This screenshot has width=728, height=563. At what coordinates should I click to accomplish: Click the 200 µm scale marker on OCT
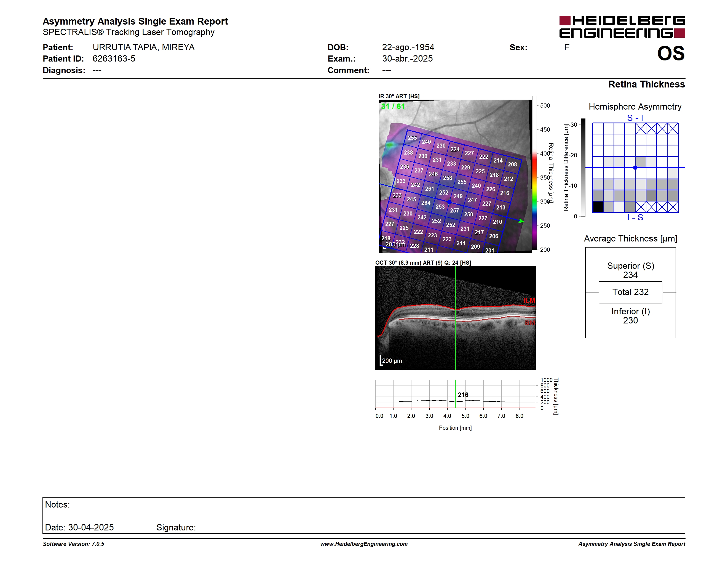tap(391, 360)
